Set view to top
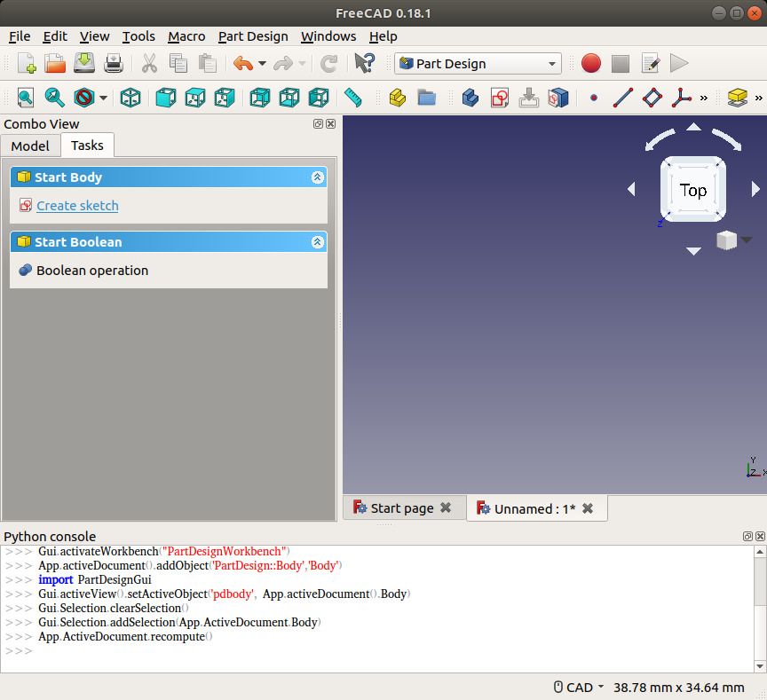Viewport: 767px width, 700px height. [195, 98]
